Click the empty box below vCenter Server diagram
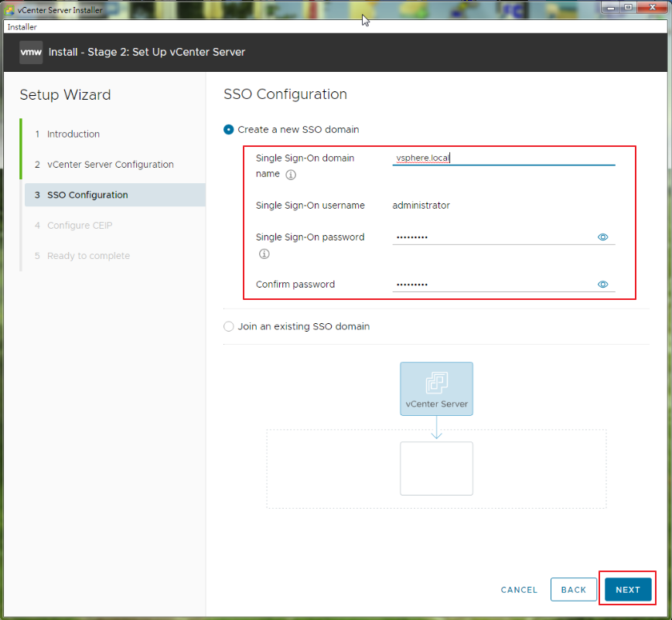The width and height of the screenshot is (672, 620). 436,468
